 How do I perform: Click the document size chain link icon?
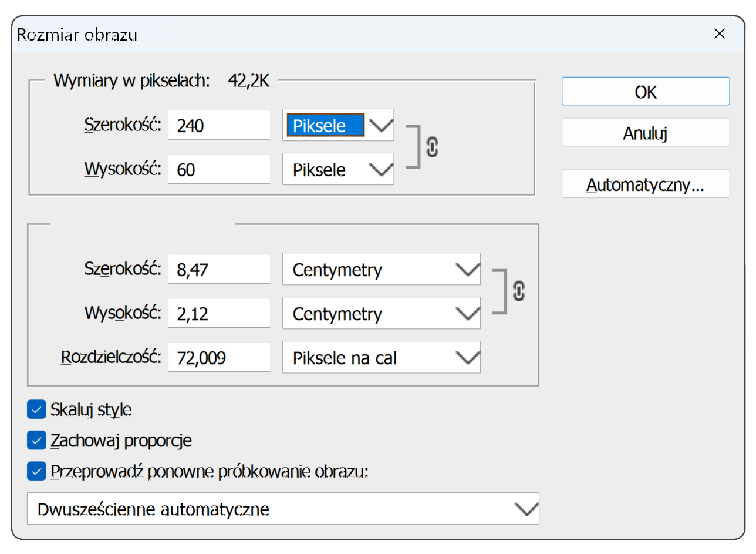(x=518, y=291)
